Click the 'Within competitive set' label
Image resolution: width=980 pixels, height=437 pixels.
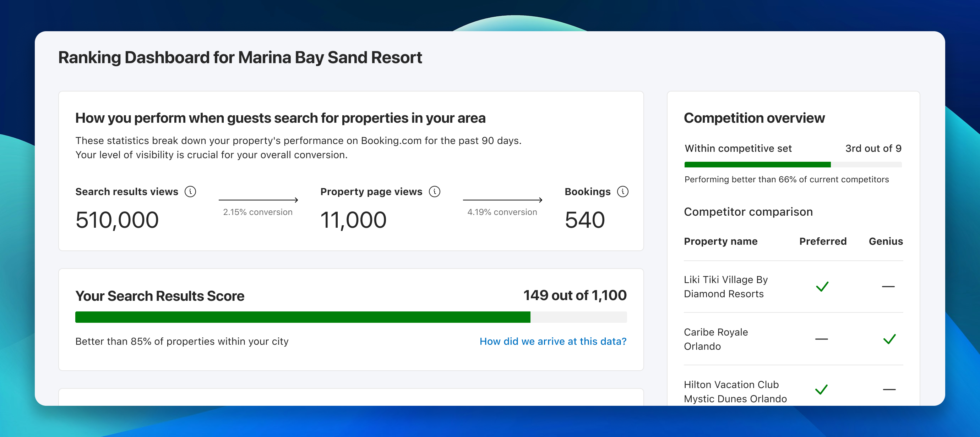[x=738, y=148]
